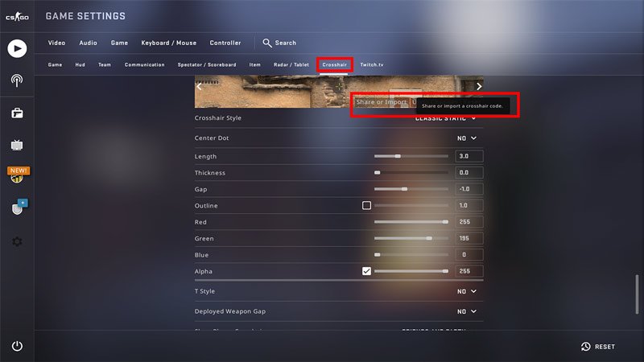Toggle the Alpha checkbox
The height and width of the screenshot is (362, 644).
pos(366,271)
